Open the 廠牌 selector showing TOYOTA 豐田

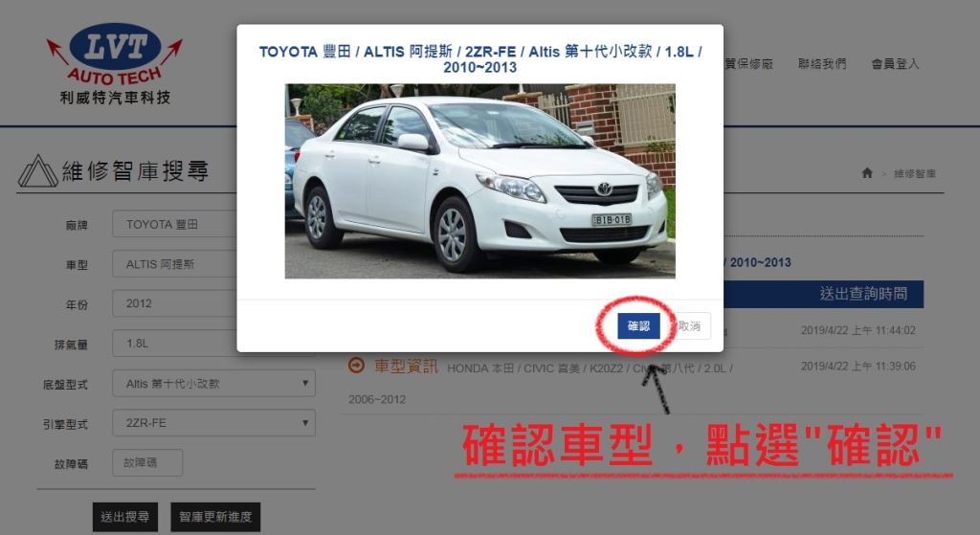coord(174,224)
